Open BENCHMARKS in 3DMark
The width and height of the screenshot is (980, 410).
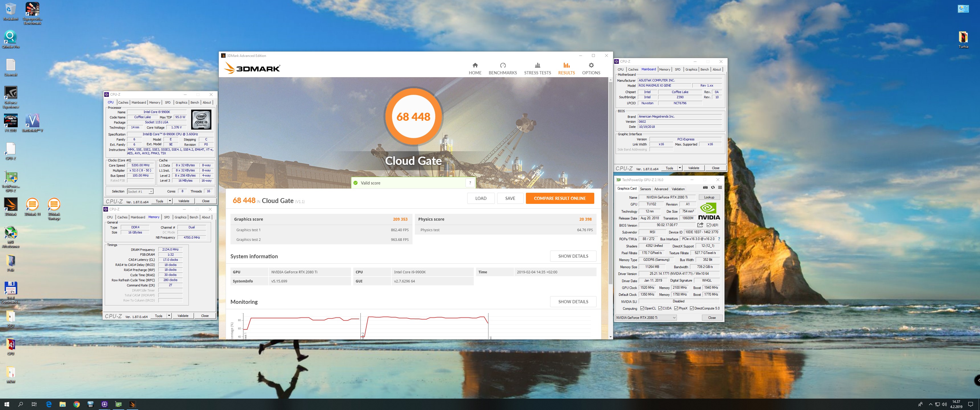(503, 69)
